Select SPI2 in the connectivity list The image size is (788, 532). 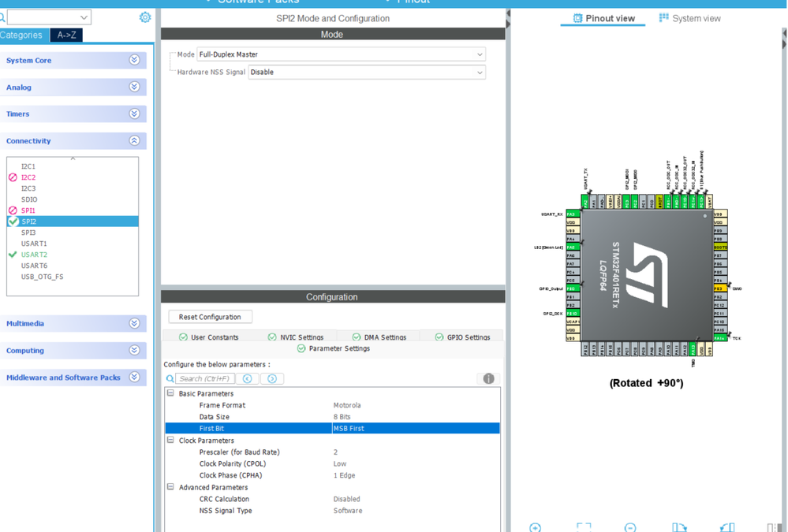73,221
